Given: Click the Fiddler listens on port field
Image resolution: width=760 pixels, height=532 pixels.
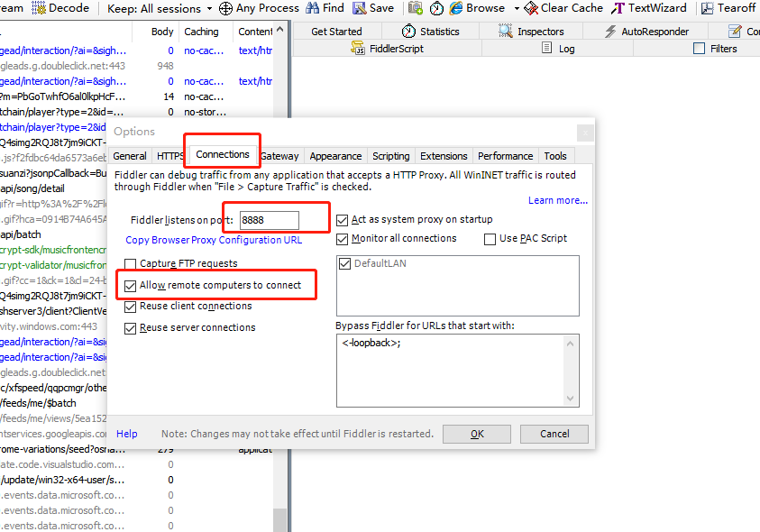Looking at the screenshot, I should (x=269, y=220).
